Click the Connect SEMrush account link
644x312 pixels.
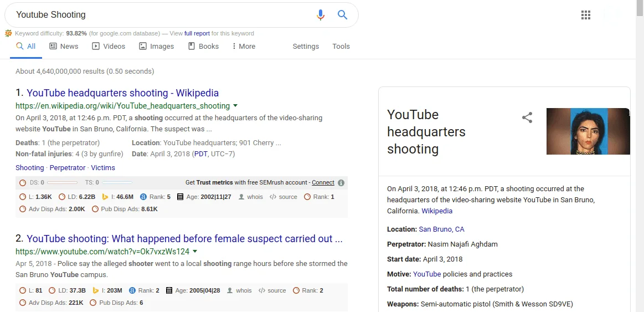[x=323, y=182]
